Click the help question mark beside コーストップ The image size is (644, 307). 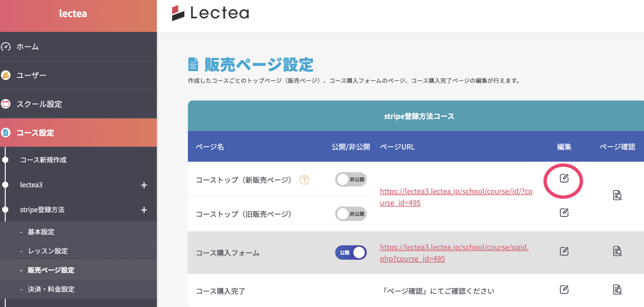click(305, 180)
